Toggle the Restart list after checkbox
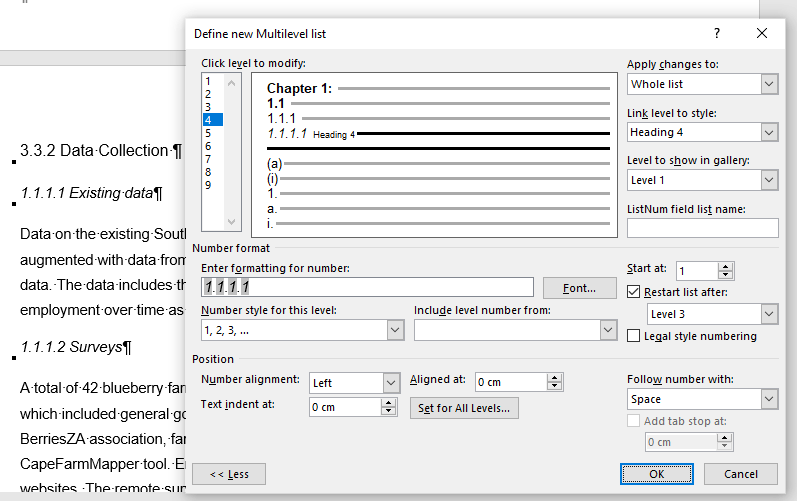 [633, 292]
